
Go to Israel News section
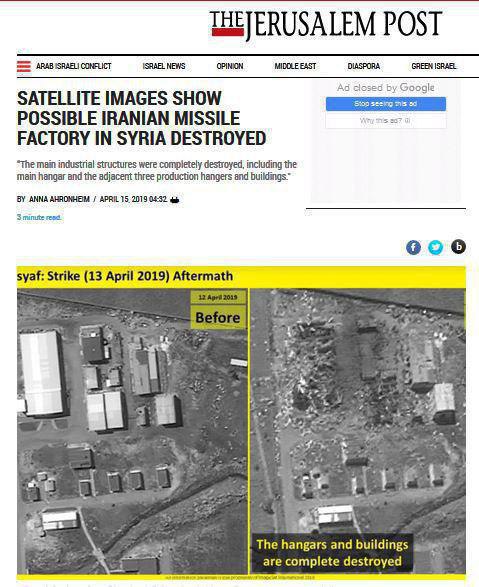(164, 66)
